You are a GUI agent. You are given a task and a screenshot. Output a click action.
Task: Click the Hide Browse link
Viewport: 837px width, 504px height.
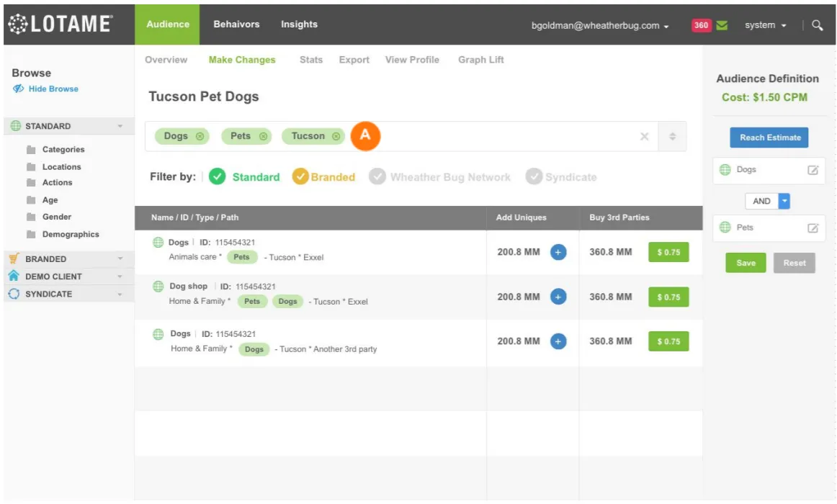point(53,89)
